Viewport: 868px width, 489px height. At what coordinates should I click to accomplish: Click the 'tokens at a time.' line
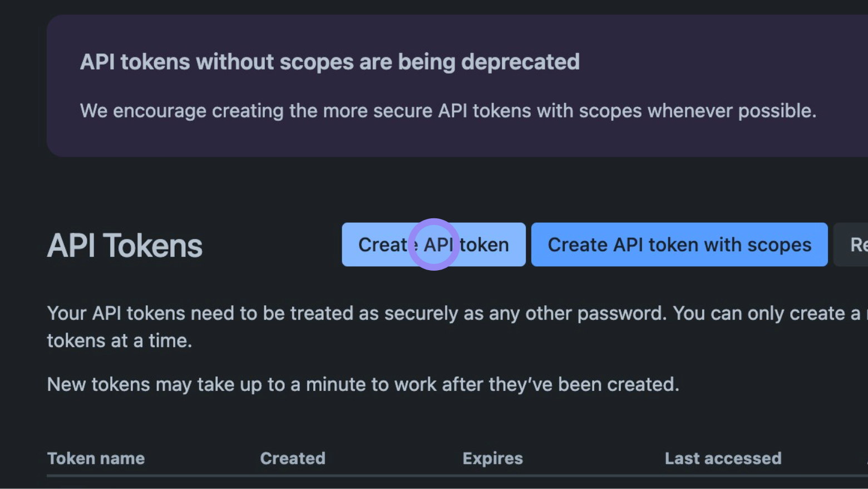(x=119, y=340)
